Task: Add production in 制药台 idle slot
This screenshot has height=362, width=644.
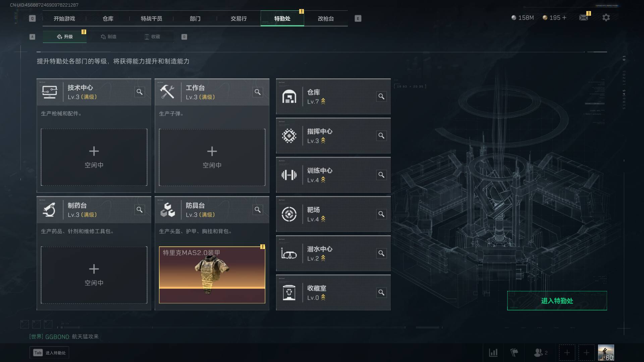Action: click(x=94, y=275)
